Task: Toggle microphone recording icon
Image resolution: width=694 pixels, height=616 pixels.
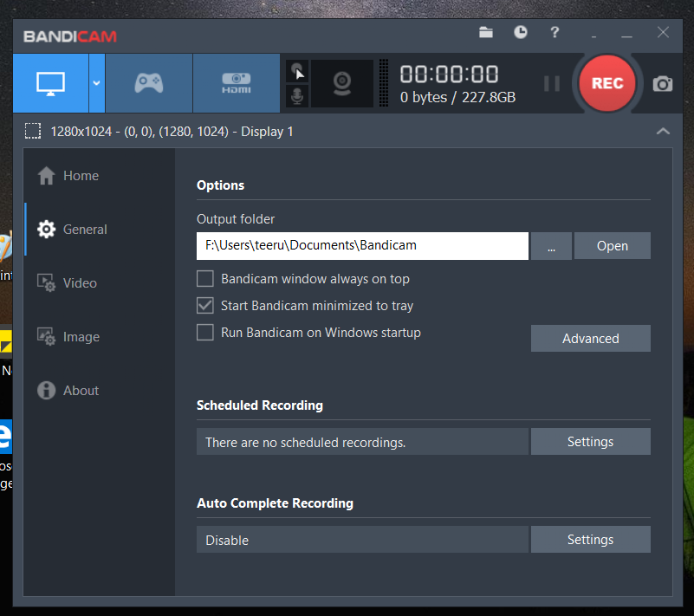Action: click(x=297, y=95)
